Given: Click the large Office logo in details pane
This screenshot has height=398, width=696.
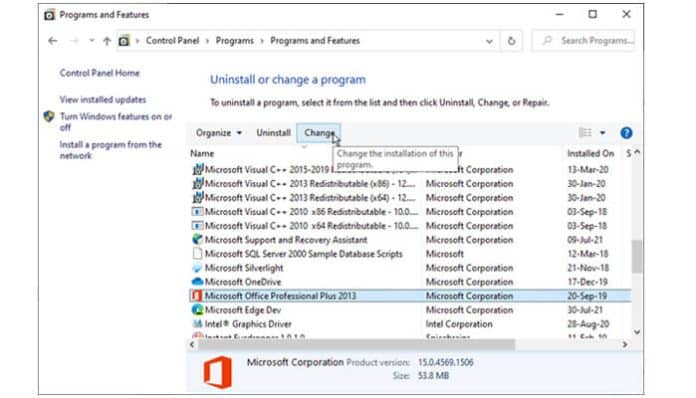Looking at the screenshot, I should [x=218, y=372].
